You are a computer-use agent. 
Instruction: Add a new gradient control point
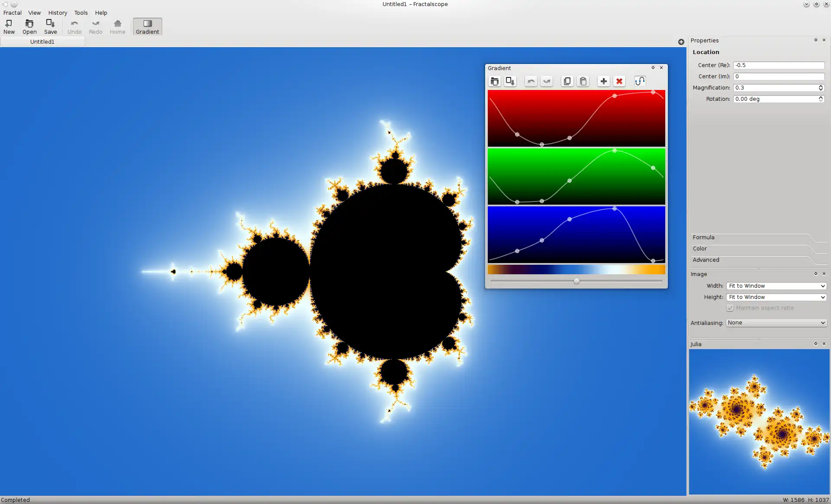pos(603,81)
